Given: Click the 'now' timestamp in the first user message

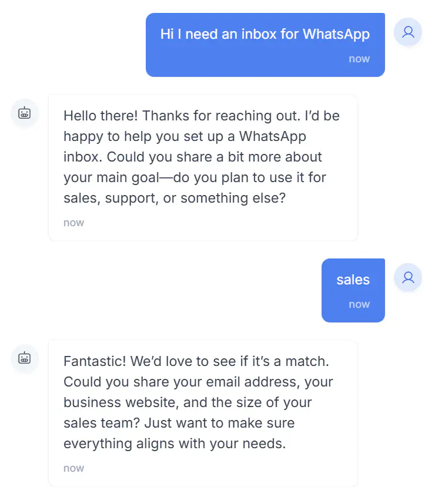Looking at the screenshot, I should 359,59.
